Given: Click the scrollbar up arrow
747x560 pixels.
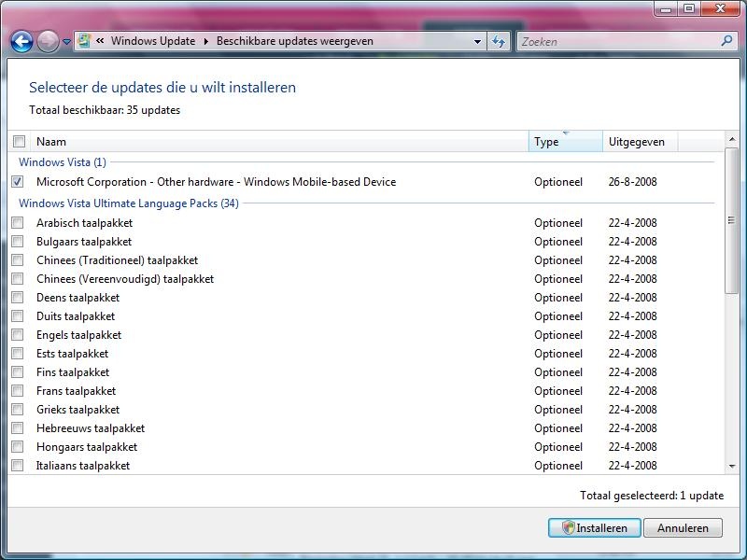Looking at the screenshot, I should coord(732,139).
